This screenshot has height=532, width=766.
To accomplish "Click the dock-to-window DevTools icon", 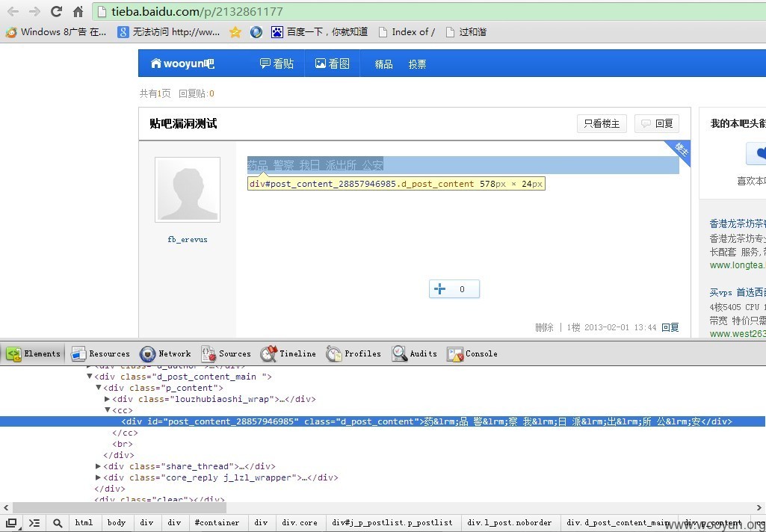I will pyautogui.click(x=12, y=523).
